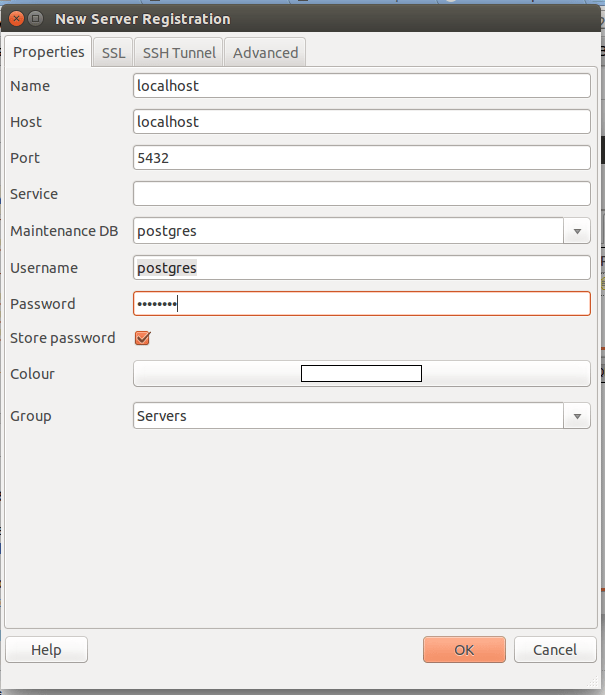Viewport: 605px width, 695px height.
Task: Click the Help button
Action: [x=47, y=650]
